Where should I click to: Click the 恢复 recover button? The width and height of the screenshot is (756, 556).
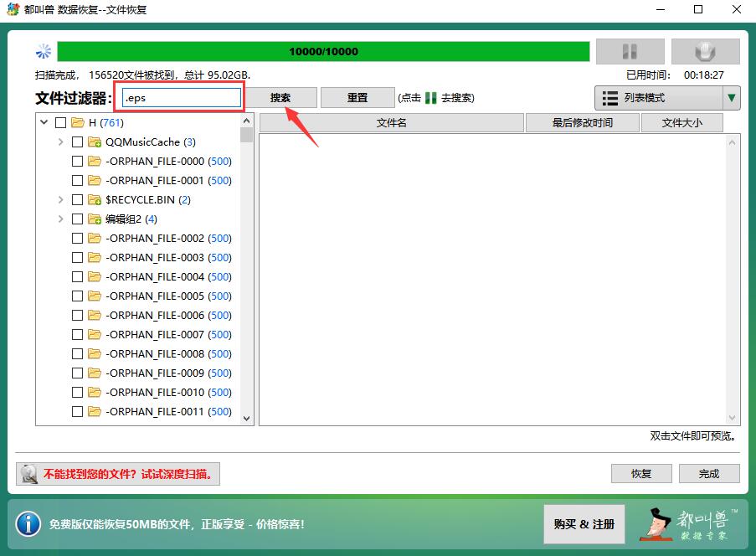tap(641, 474)
